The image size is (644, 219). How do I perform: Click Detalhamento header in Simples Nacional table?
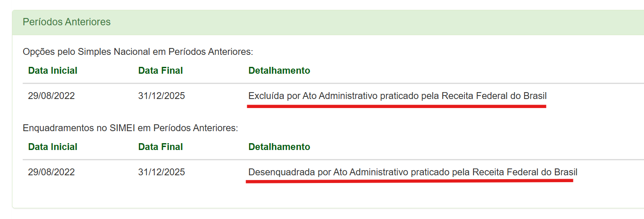pyautogui.click(x=279, y=71)
